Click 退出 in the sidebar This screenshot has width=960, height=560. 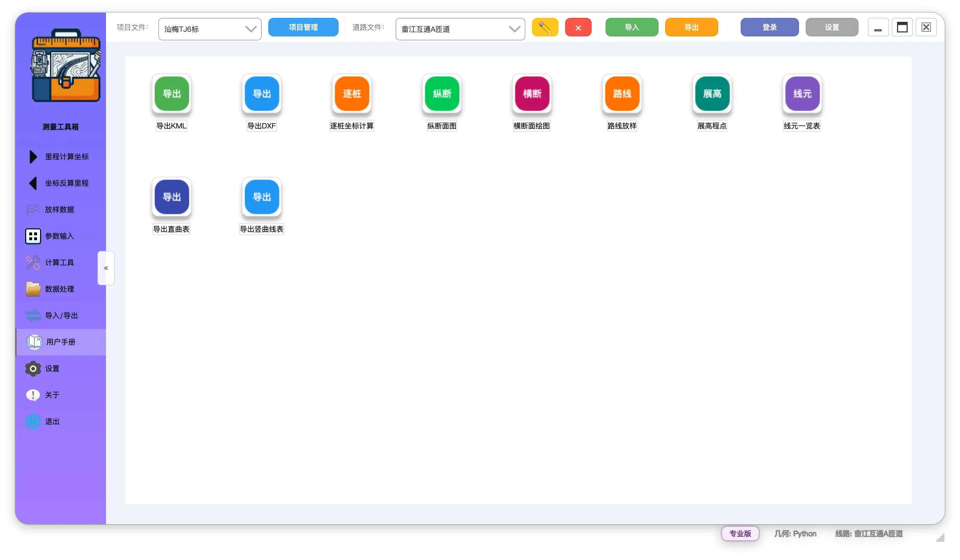point(61,421)
